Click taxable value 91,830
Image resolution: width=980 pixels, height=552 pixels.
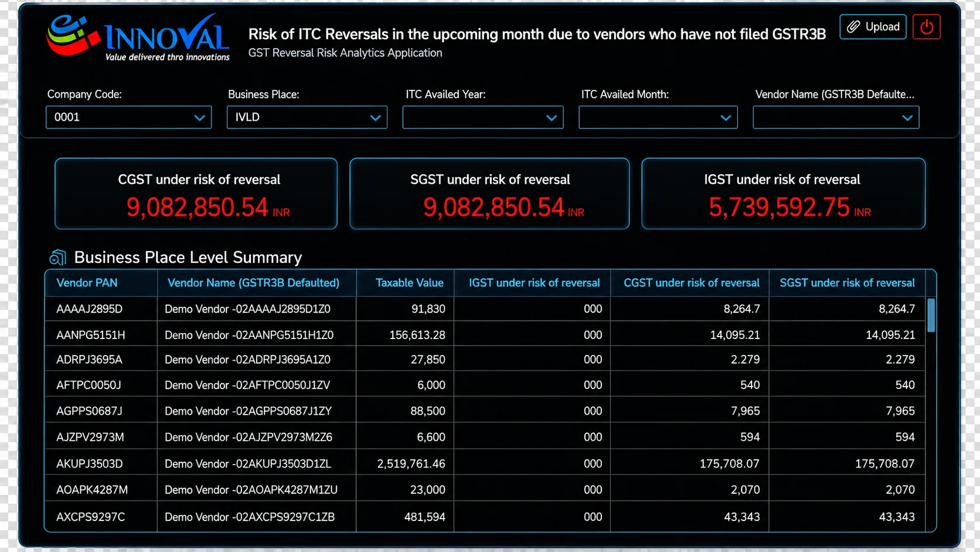tap(428, 309)
